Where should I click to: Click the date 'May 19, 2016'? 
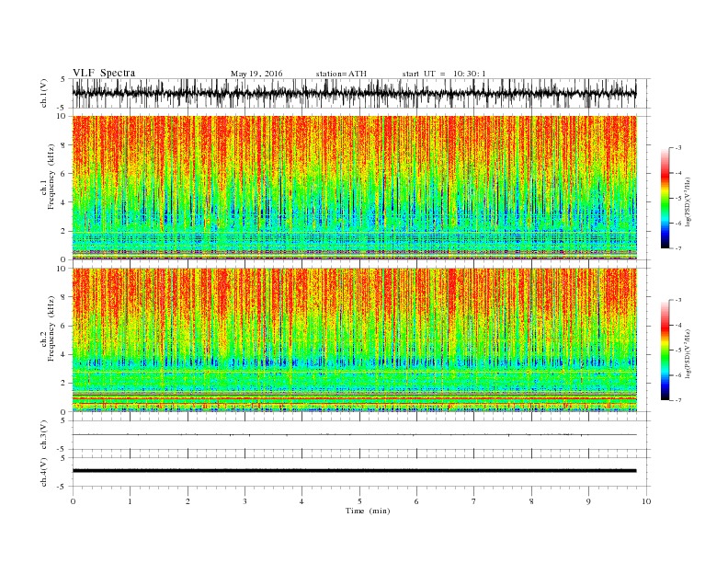(256, 74)
